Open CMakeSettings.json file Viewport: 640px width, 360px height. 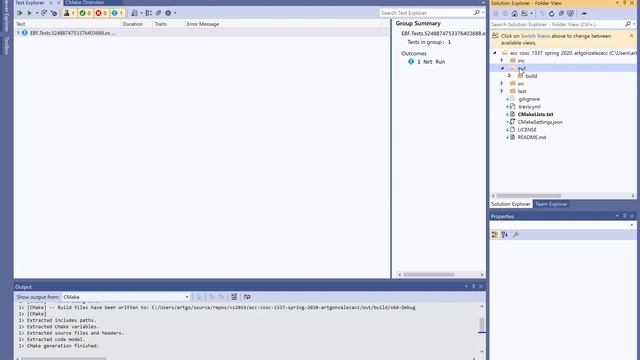[x=540, y=122]
